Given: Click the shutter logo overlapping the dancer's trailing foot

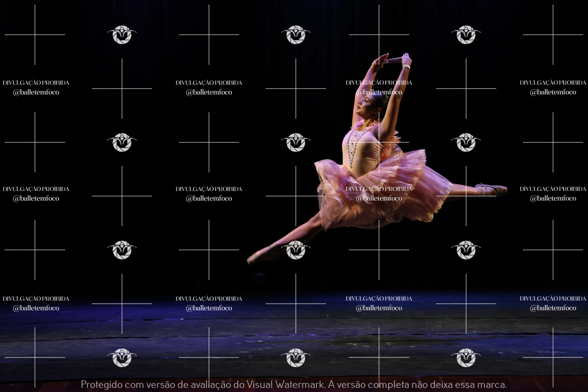Looking at the screenshot, I should [296, 250].
